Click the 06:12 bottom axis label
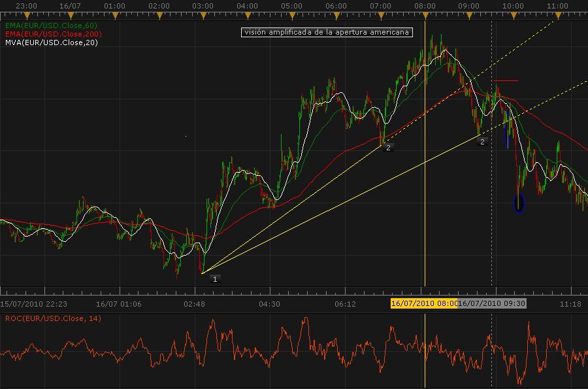The image size is (588, 389). click(x=345, y=304)
